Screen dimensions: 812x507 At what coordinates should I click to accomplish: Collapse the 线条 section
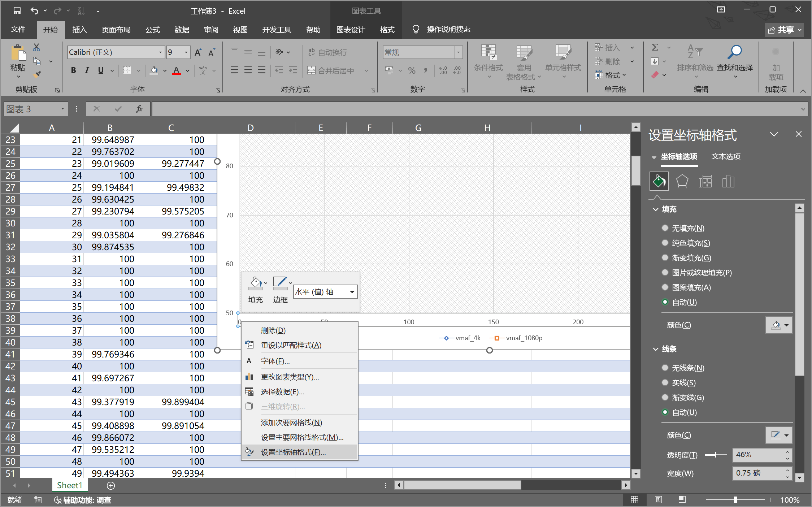(656, 349)
